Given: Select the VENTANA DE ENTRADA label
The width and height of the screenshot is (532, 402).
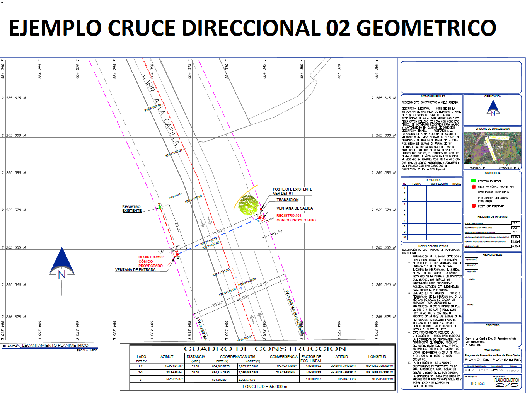Looking at the screenshot, I should (x=135, y=270).
